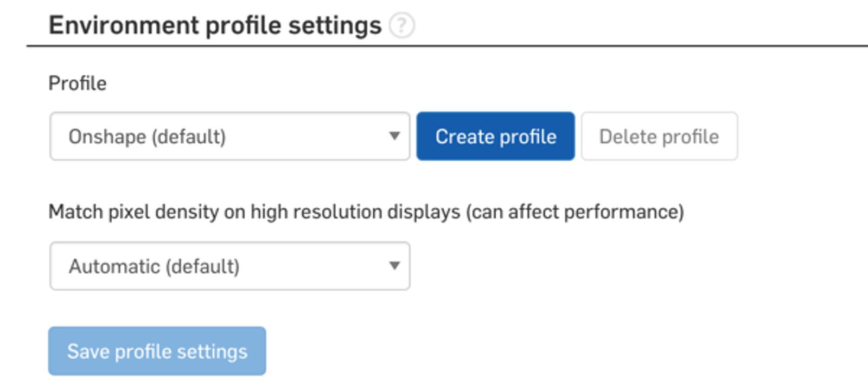Select the Automatic (default) text in density selector

click(154, 266)
